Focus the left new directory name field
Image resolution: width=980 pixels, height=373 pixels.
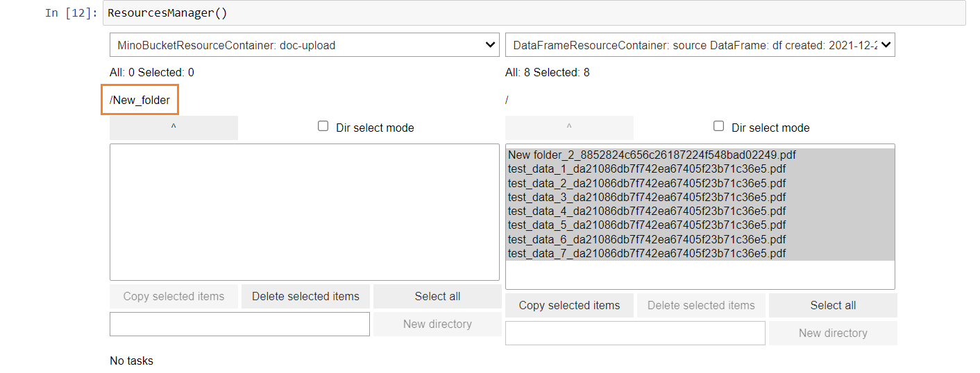click(239, 324)
